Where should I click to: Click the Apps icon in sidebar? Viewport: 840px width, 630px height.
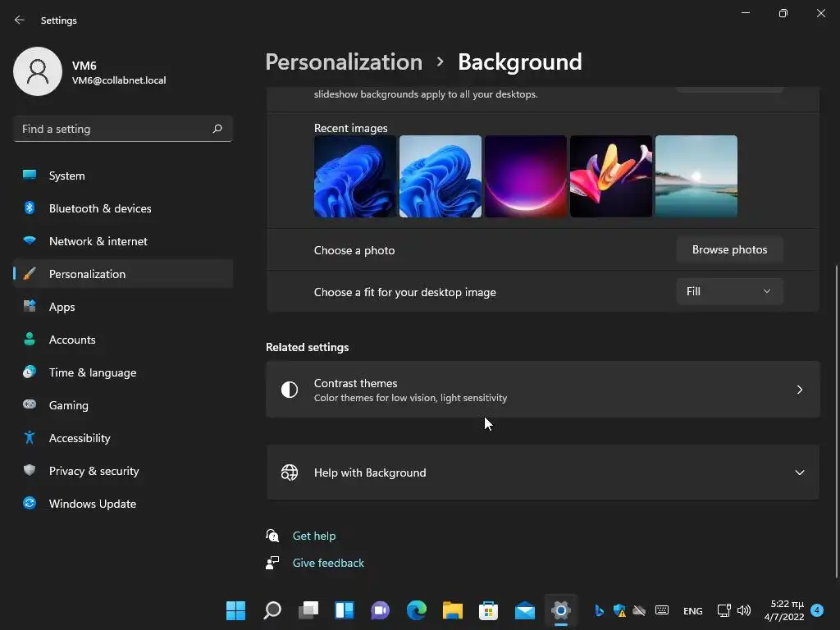30,307
